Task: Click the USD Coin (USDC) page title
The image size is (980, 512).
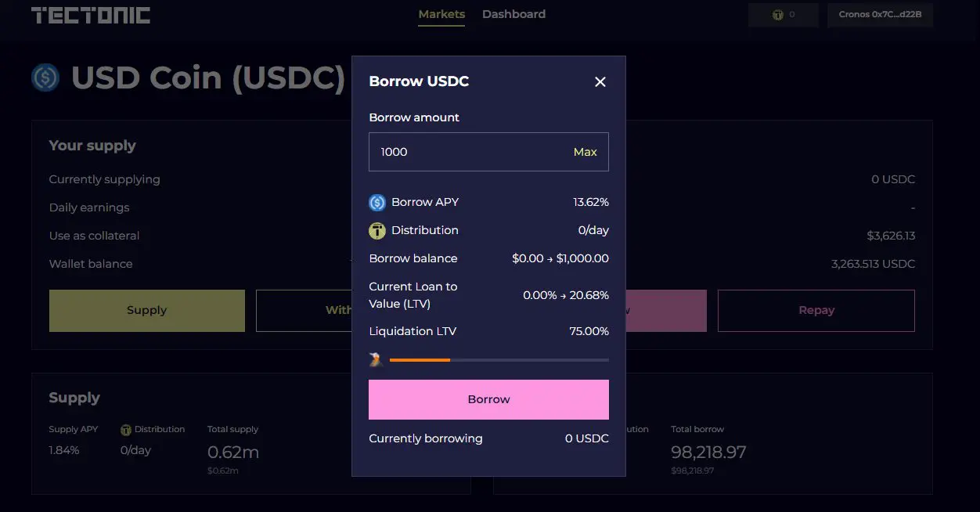Action: (x=208, y=78)
